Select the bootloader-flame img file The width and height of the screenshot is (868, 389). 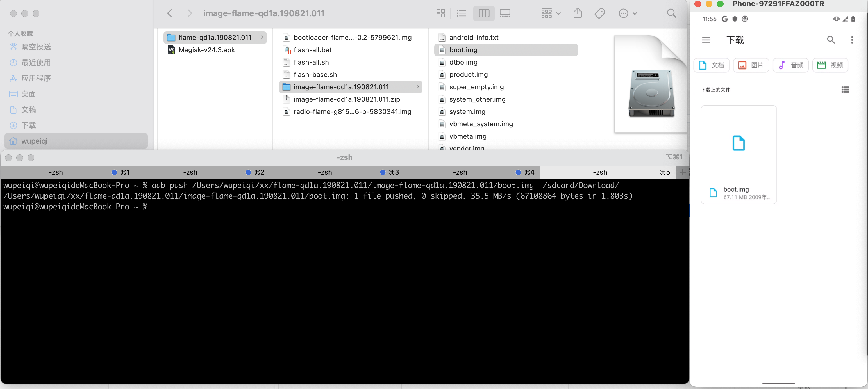click(x=350, y=37)
